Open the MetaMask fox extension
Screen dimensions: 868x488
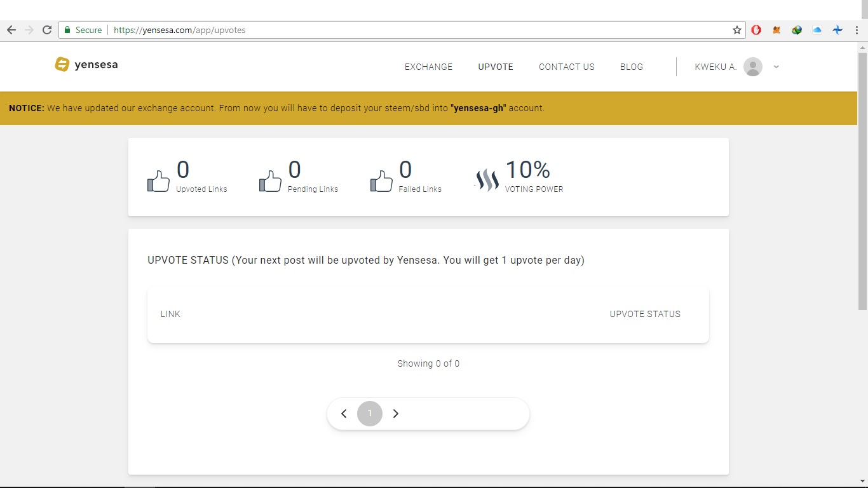pos(776,30)
